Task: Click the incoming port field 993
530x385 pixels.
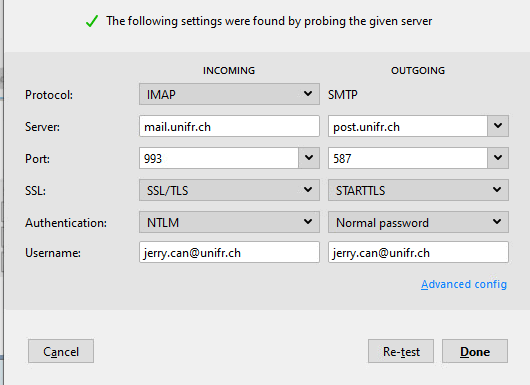Action: [x=219, y=158]
